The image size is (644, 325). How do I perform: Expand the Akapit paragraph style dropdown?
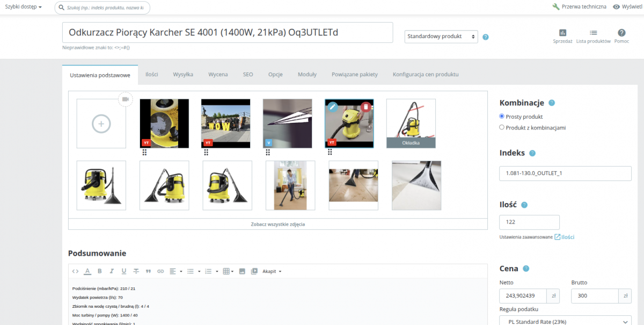(273, 271)
